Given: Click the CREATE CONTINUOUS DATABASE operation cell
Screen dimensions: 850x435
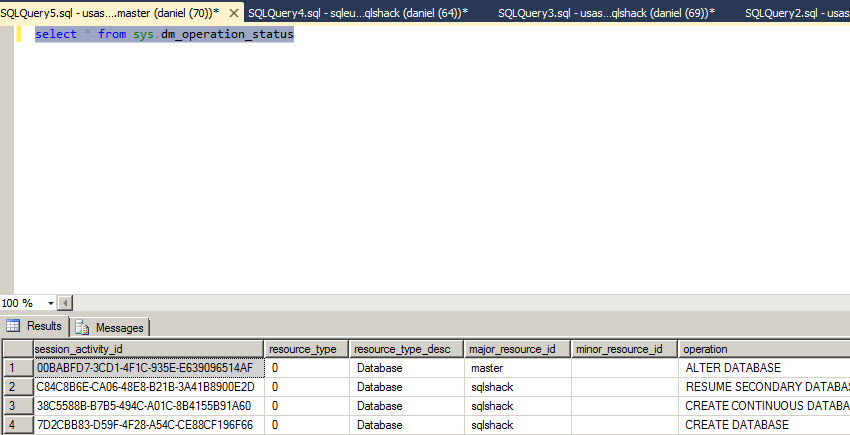Looking at the screenshot, I should click(x=764, y=406).
